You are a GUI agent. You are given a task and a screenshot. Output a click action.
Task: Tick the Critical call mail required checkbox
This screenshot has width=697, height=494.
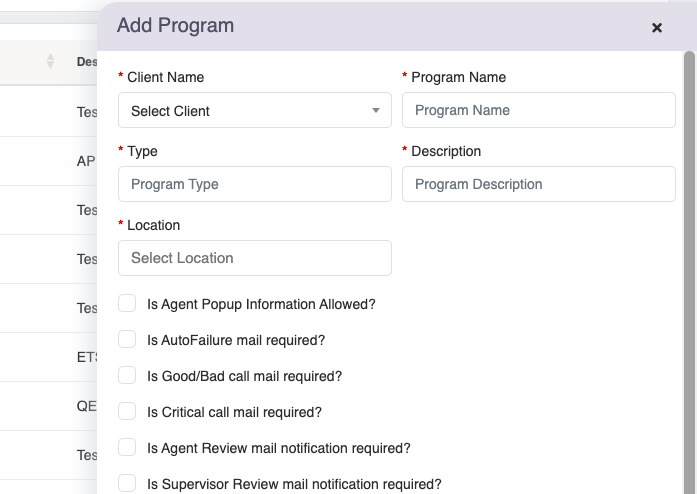127,411
